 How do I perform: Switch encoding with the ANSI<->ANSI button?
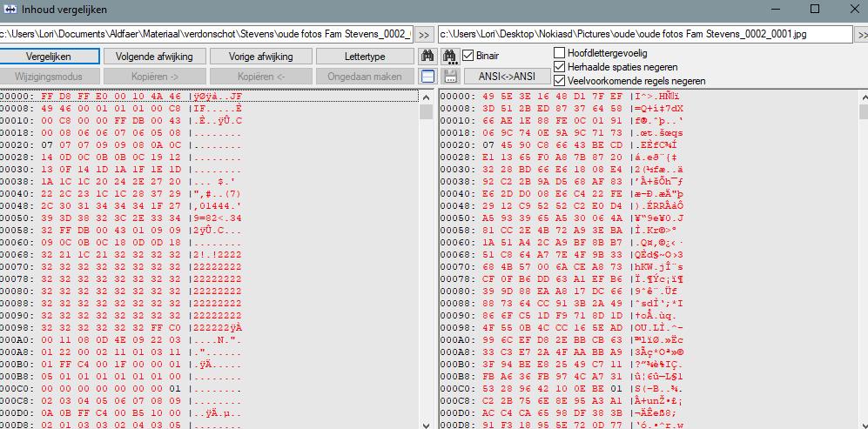508,77
